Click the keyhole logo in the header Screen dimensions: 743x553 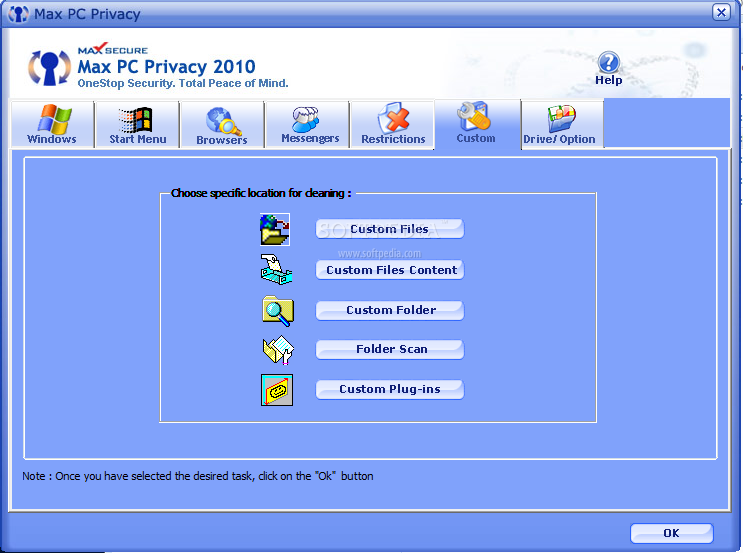pyautogui.click(x=49, y=68)
